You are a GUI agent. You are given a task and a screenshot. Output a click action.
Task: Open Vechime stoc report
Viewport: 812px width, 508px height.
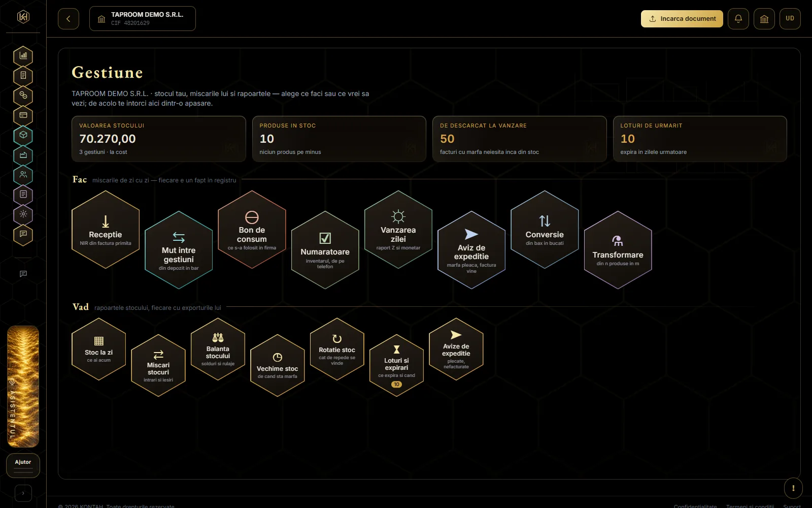[x=278, y=365]
